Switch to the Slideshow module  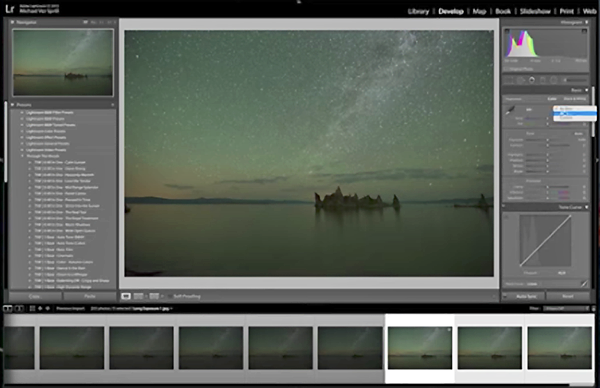pos(535,11)
